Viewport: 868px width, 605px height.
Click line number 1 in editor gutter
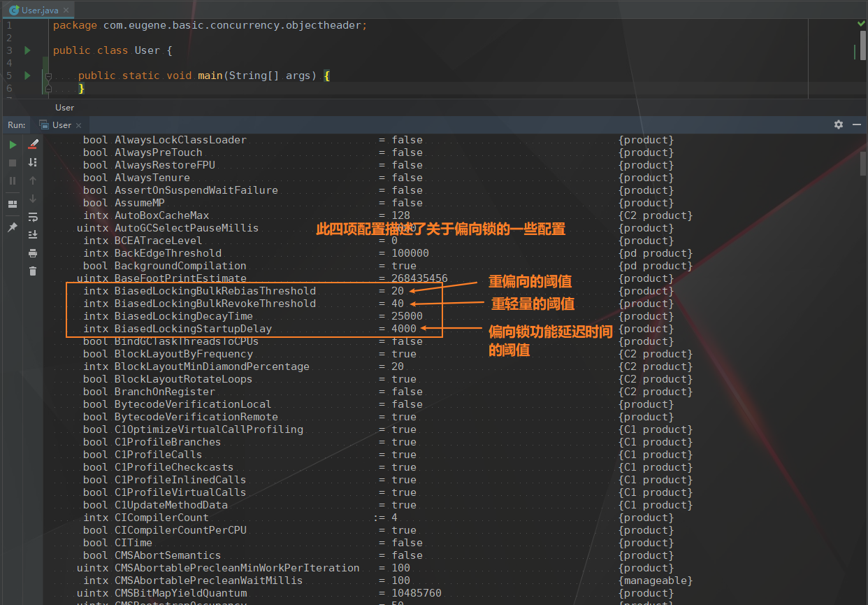click(x=9, y=25)
